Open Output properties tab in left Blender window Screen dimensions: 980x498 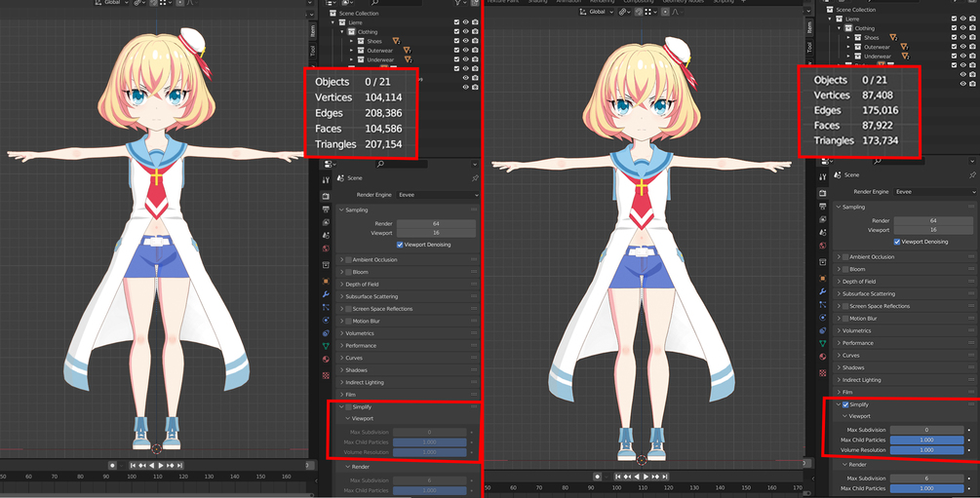click(326, 210)
